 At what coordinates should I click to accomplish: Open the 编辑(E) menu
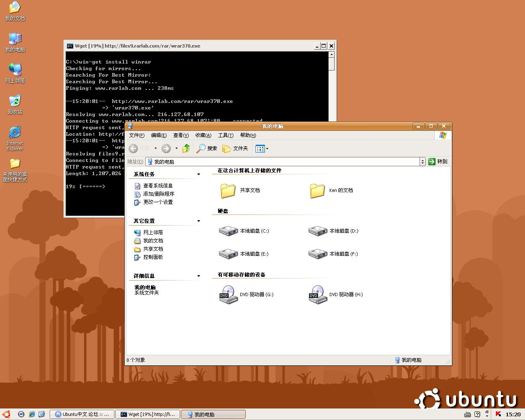pyautogui.click(x=159, y=135)
